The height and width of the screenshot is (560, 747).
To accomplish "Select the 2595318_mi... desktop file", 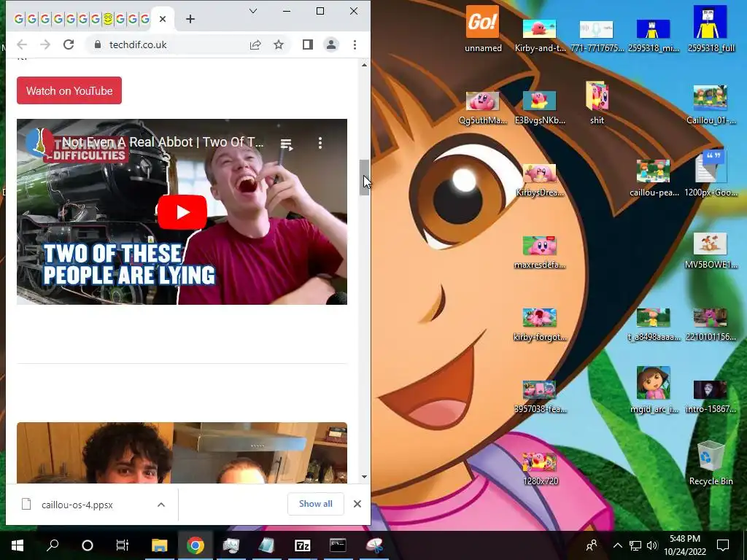I will [653, 35].
